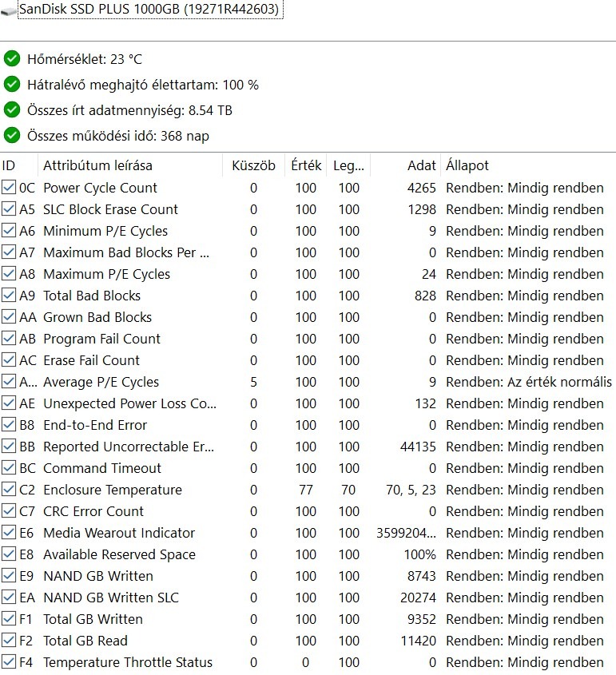Toggle the F4 Temperature Throttle Status checkbox
Viewport: 616px width, 675px height.
(9, 662)
